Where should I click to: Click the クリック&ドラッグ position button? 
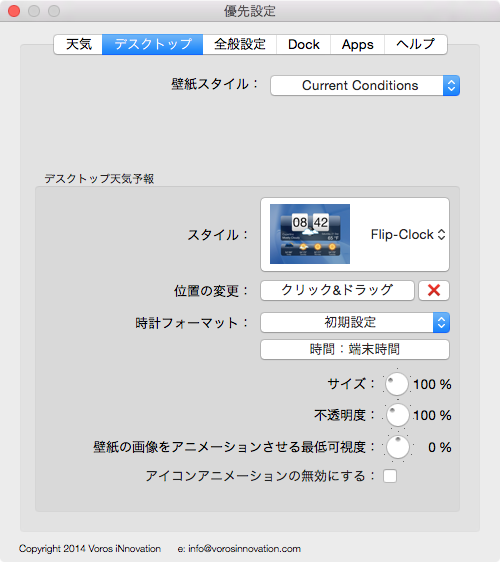point(337,290)
